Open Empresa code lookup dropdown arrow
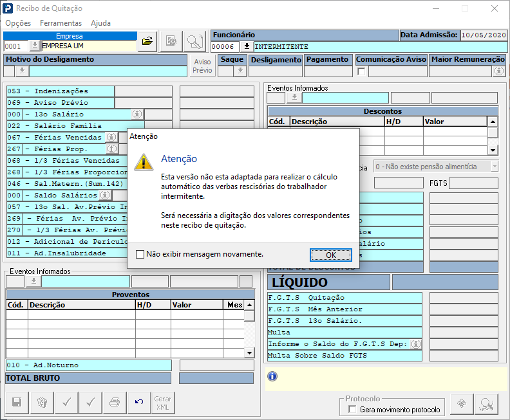This screenshot has width=510, height=420. (x=35, y=46)
